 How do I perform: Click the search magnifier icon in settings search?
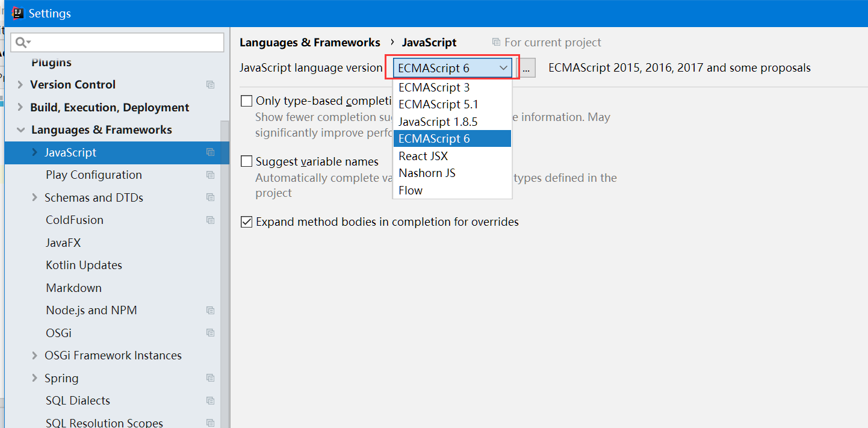(x=22, y=42)
